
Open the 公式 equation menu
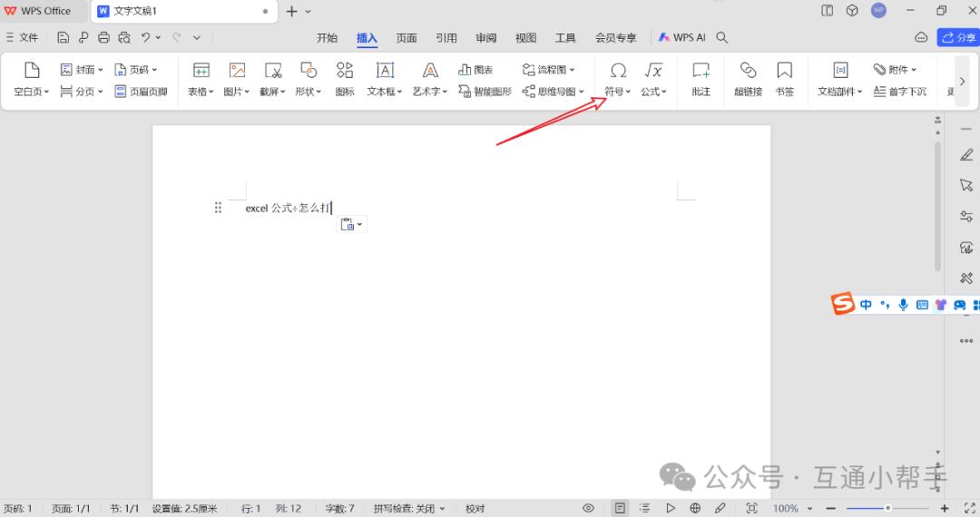[653, 79]
